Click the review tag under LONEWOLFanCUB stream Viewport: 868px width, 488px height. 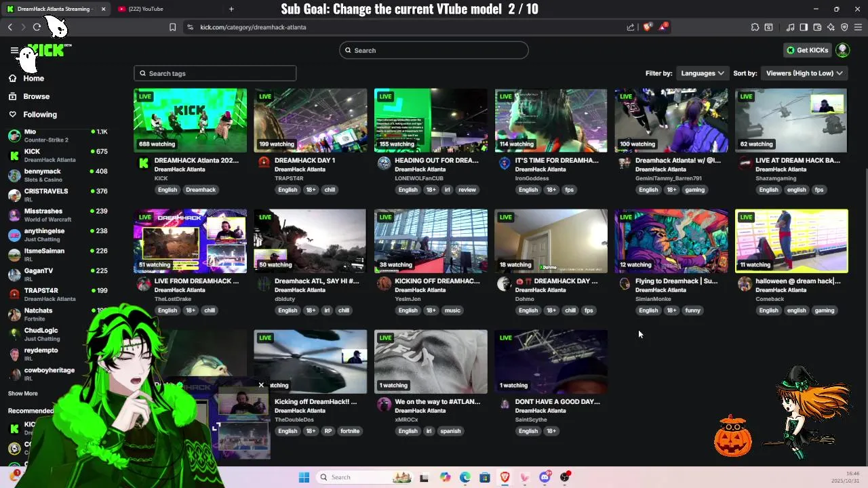tap(467, 190)
